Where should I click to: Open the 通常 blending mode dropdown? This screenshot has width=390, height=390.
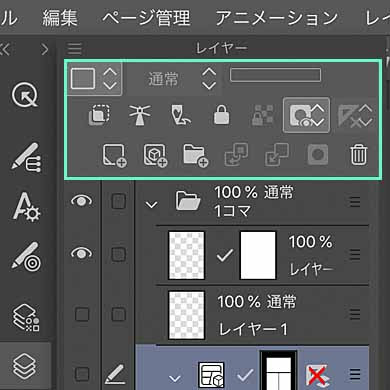pyautogui.click(x=173, y=79)
